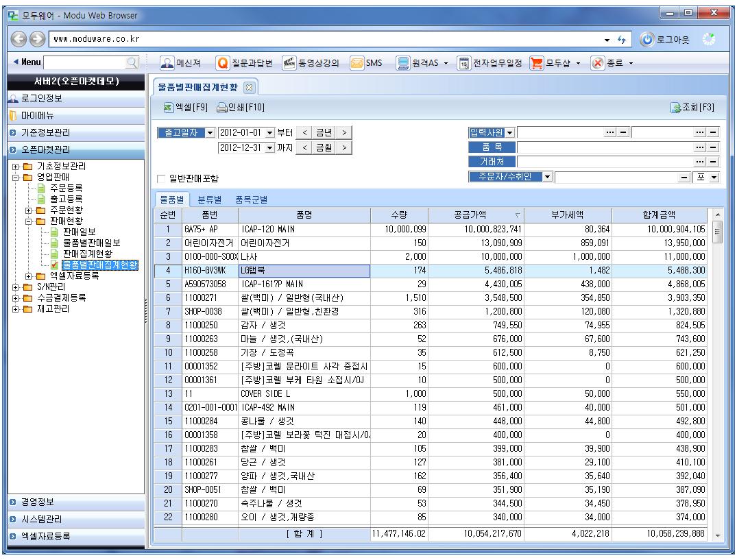This screenshot has height=560, width=737.
Task: Open 동영상강의 video lecture icon
Action: tap(289, 64)
